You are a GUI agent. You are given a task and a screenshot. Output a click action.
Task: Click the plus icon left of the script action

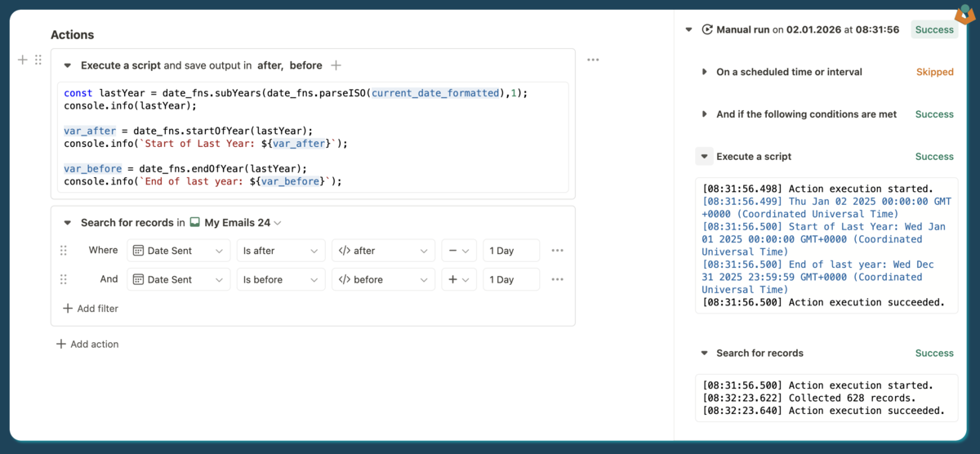pos(23,60)
